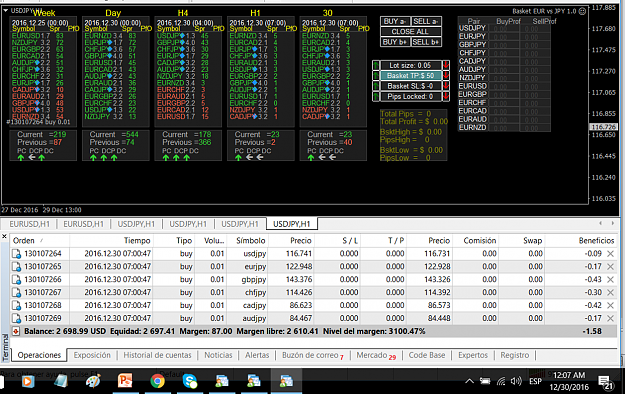Open the Historial de cuentas tab
Image resolution: width=625 pixels, height=394 pixels.
(157, 355)
